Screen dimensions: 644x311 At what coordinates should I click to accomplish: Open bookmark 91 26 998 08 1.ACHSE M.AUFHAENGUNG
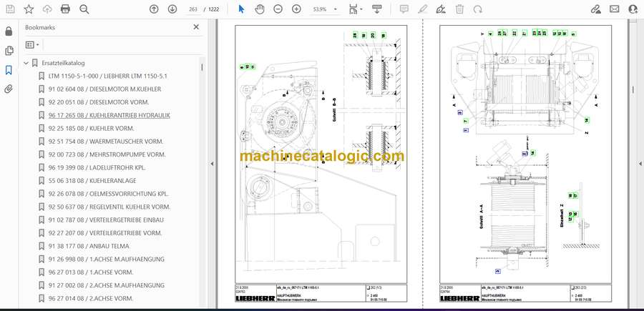point(107,260)
